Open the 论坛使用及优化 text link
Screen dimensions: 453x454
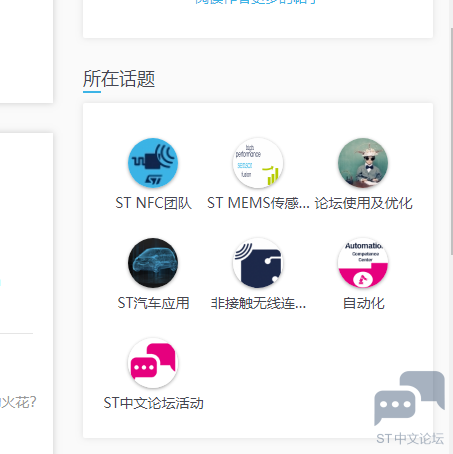(x=363, y=203)
